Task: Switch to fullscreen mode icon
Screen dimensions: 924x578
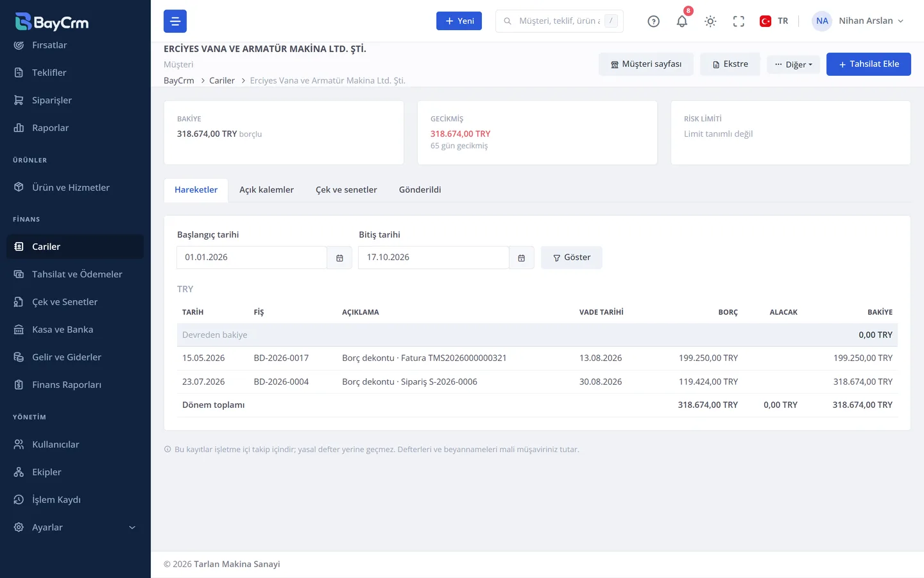Action: pos(739,21)
